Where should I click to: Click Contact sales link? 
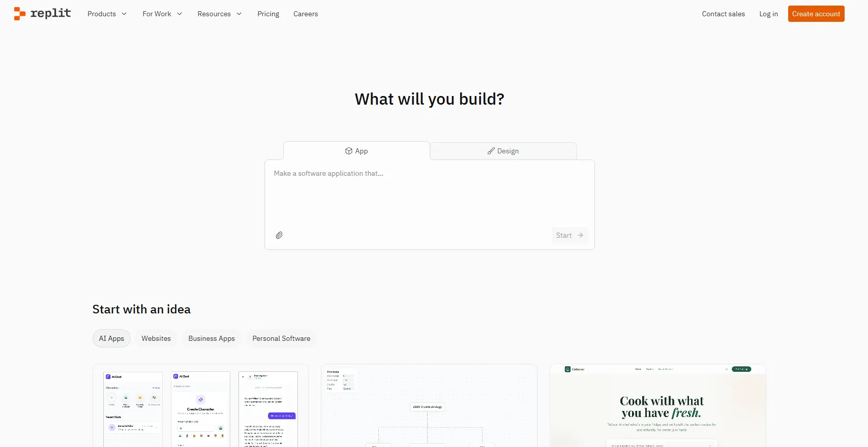click(723, 14)
